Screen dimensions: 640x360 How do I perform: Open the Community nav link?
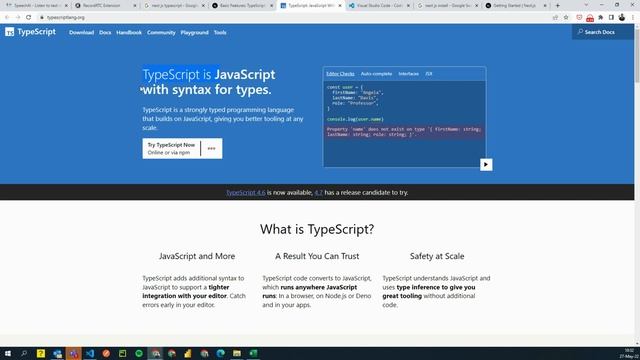point(161,32)
